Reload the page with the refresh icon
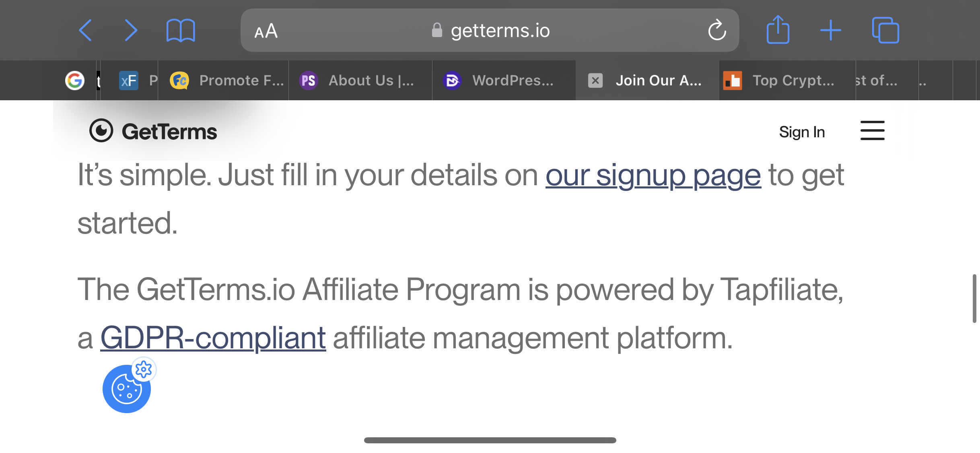 point(717,30)
